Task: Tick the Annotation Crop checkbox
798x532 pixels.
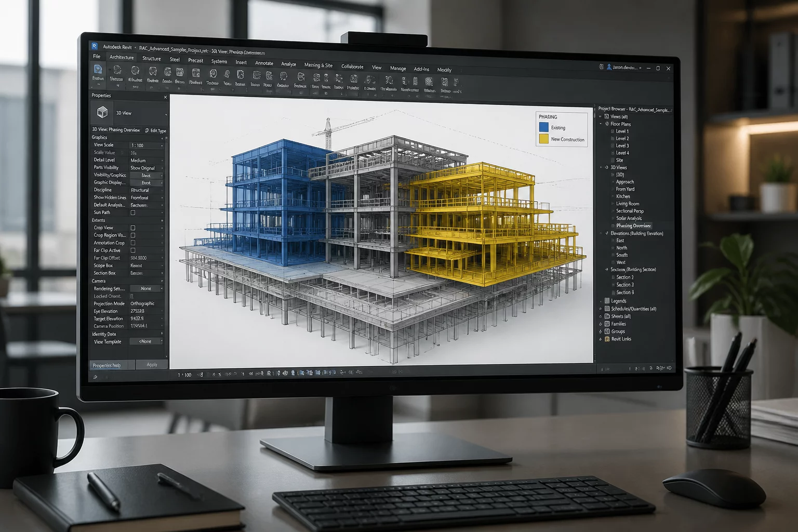Action: click(133, 243)
